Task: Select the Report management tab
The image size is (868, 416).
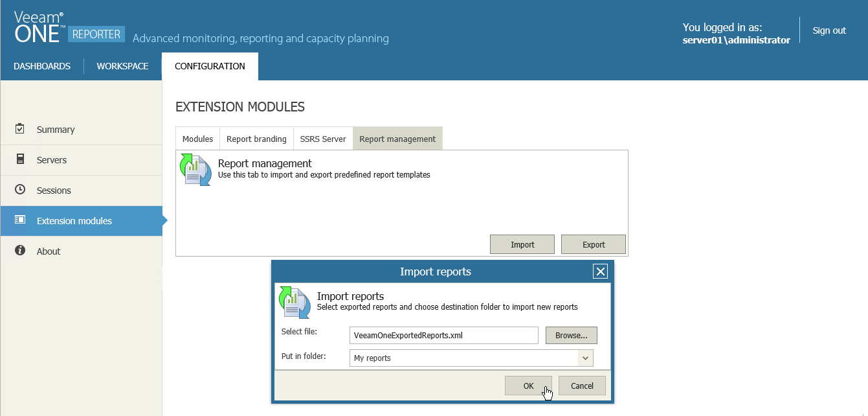Action: (397, 139)
